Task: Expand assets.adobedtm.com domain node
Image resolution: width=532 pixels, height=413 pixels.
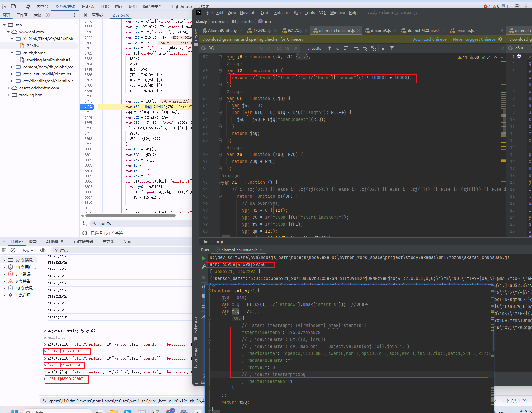Action: [x=8, y=88]
